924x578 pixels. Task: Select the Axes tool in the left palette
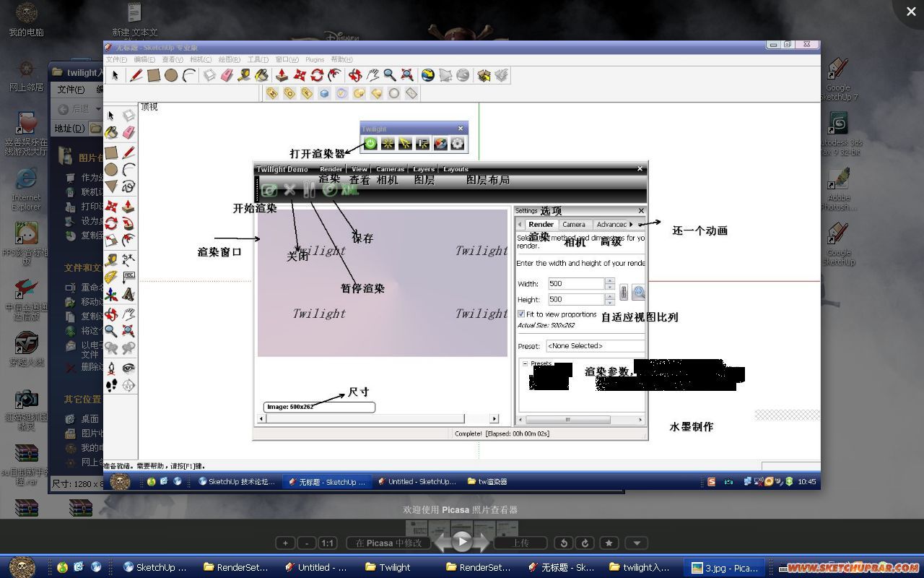coord(111,294)
